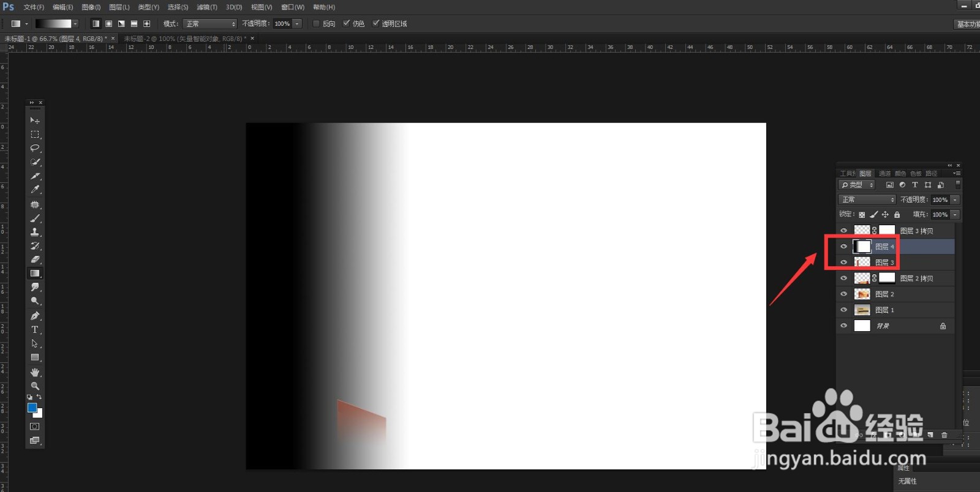Hide layer 图层 3

pos(844,263)
